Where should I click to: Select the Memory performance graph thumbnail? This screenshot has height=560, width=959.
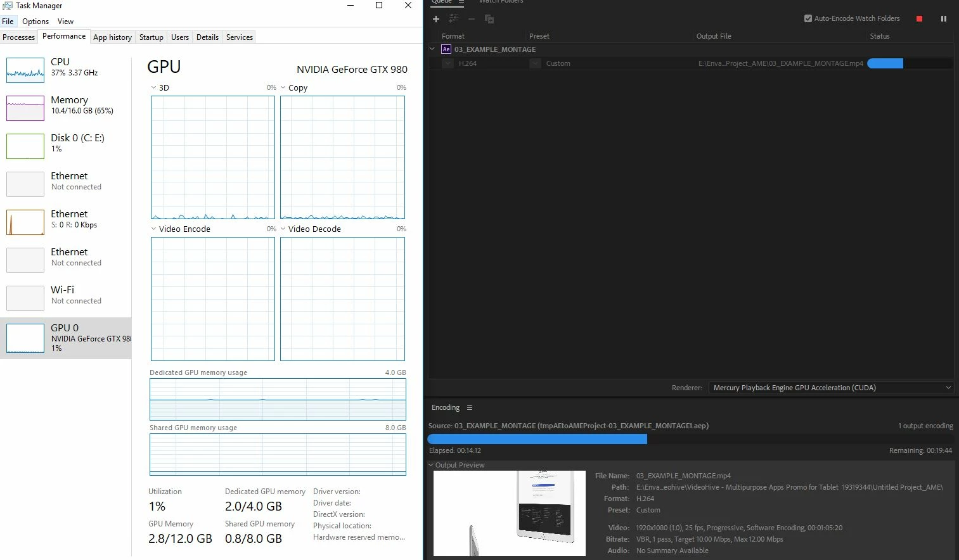[x=25, y=108]
